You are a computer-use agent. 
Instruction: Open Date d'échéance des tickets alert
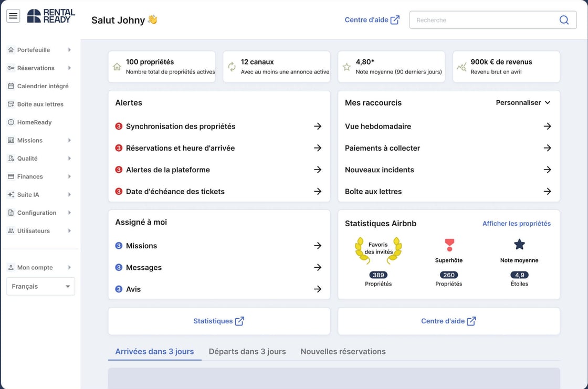point(218,191)
